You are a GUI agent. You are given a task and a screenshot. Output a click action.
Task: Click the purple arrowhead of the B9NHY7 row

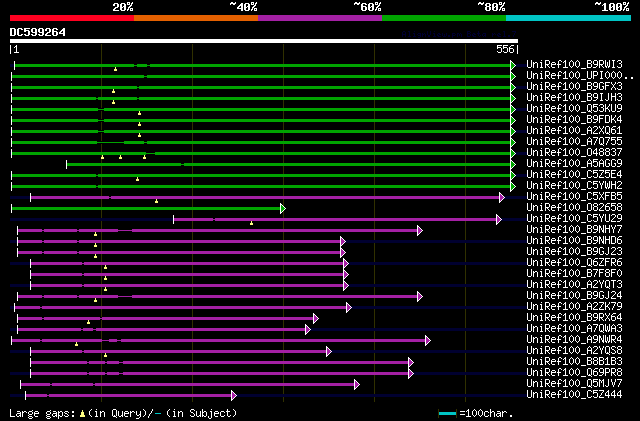pyautogui.click(x=420, y=231)
